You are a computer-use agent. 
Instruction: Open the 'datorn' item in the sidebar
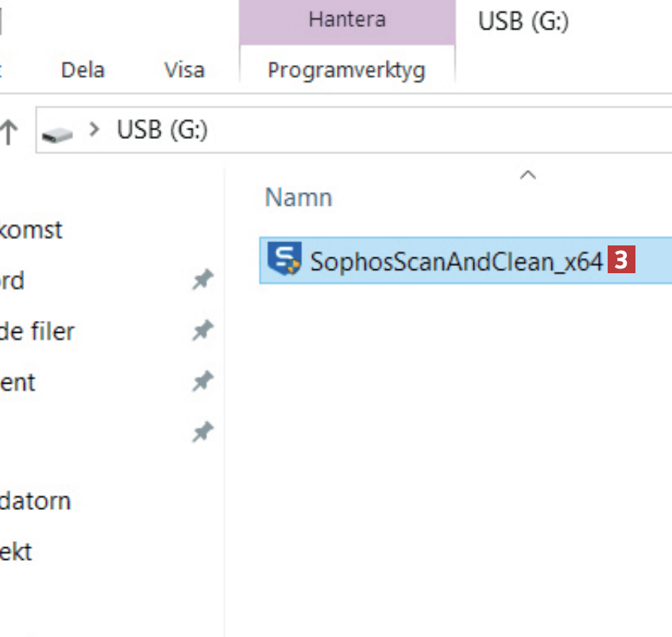(35, 501)
